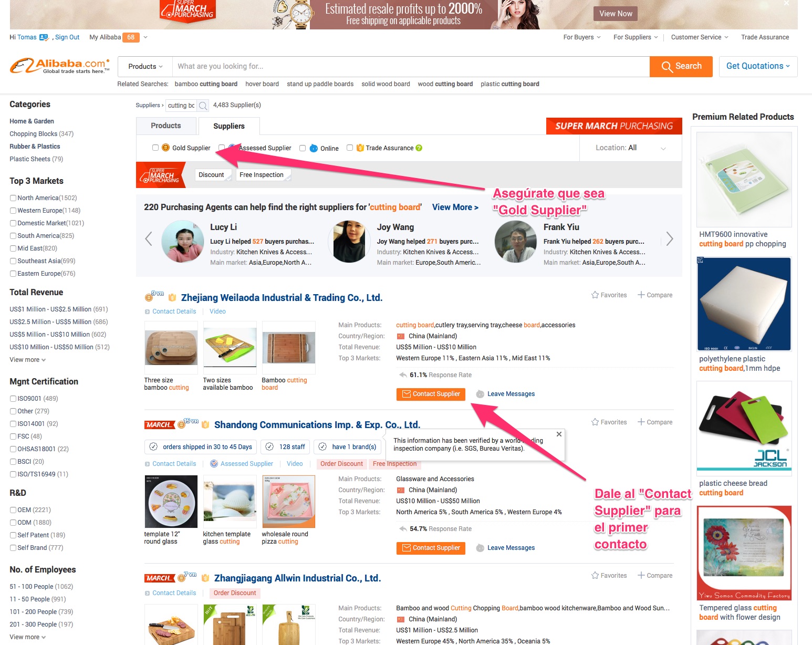Open the Alibaba.com logo homepage

tap(60, 66)
